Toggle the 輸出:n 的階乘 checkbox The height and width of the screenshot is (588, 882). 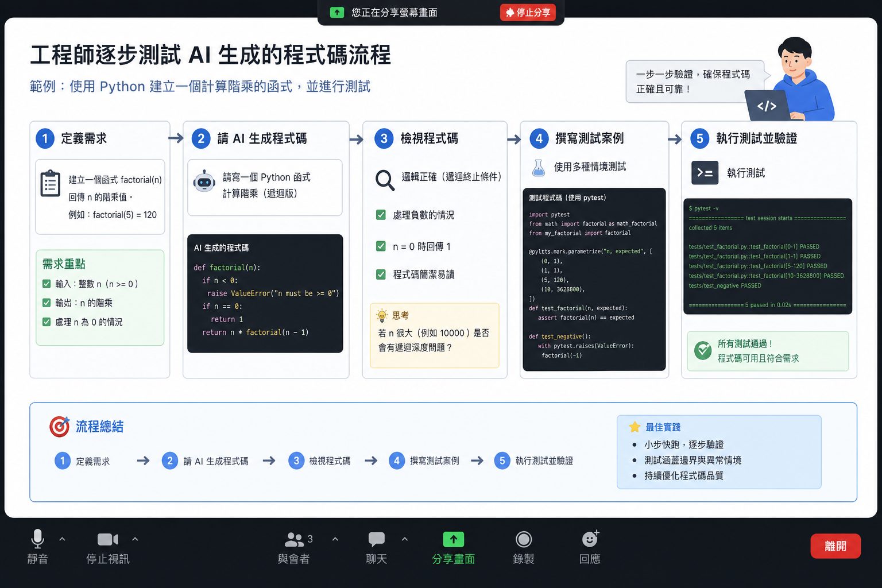(x=47, y=303)
